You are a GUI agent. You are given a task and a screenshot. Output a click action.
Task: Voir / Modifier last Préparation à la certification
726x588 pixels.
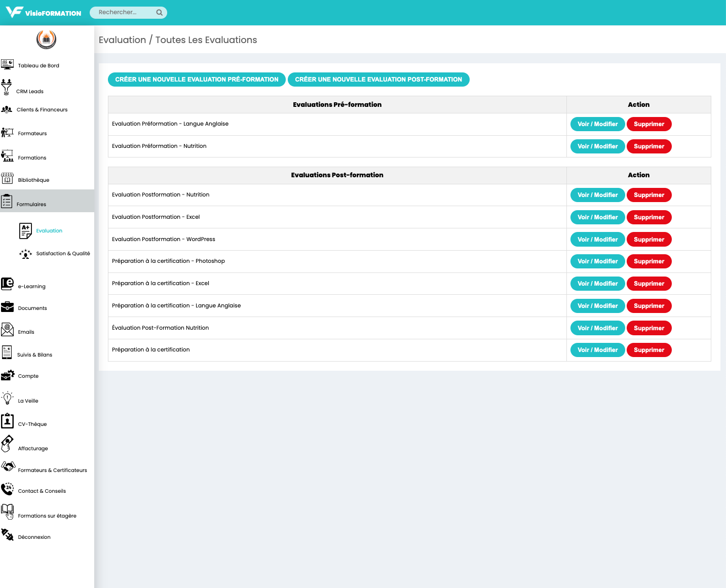click(598, 350)
